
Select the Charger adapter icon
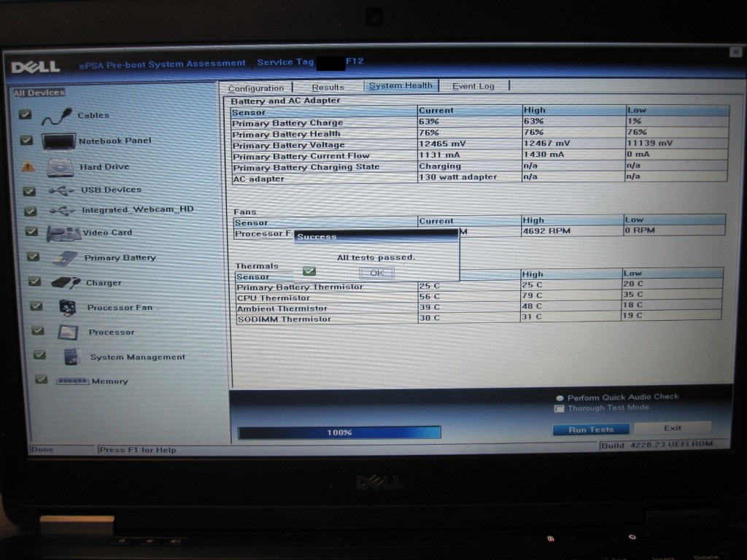pyautogui.click(x=66, y=283)
